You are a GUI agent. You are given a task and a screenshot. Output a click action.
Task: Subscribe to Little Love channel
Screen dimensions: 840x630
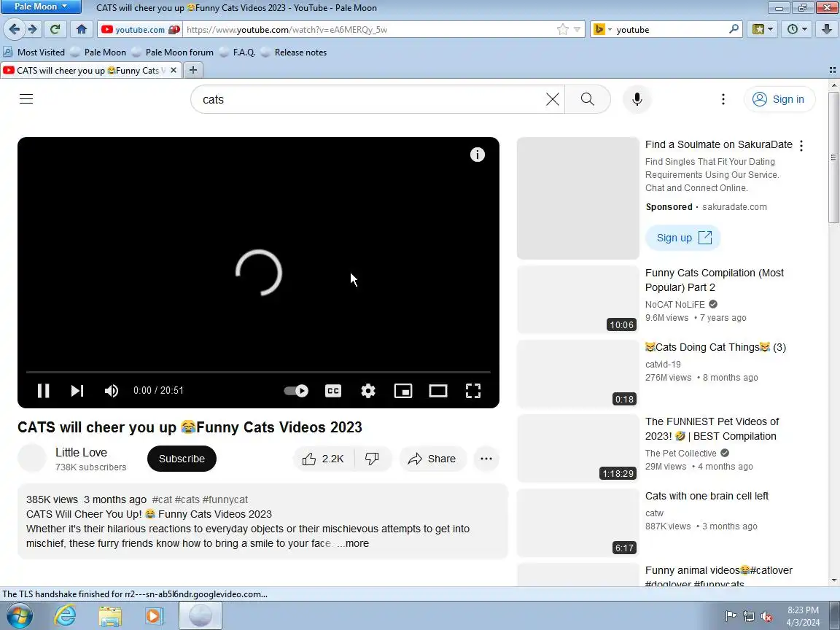tap(182, 459)
